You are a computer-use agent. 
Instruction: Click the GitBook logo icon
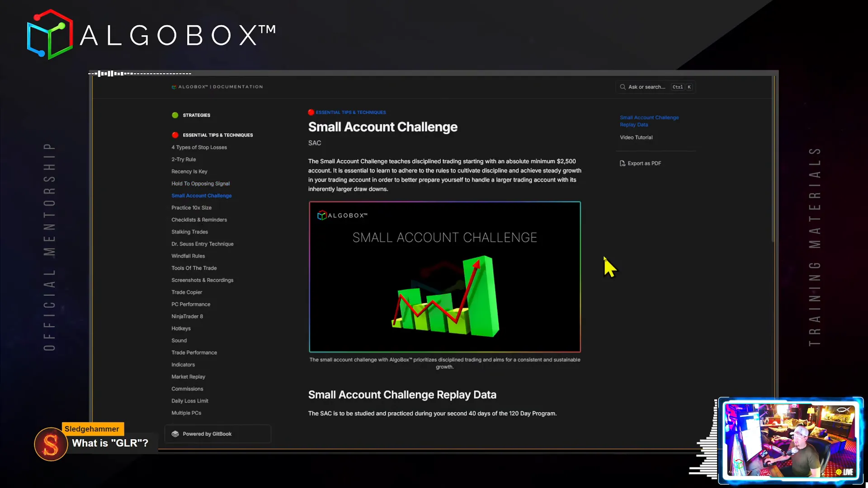[x=175, y=434]
